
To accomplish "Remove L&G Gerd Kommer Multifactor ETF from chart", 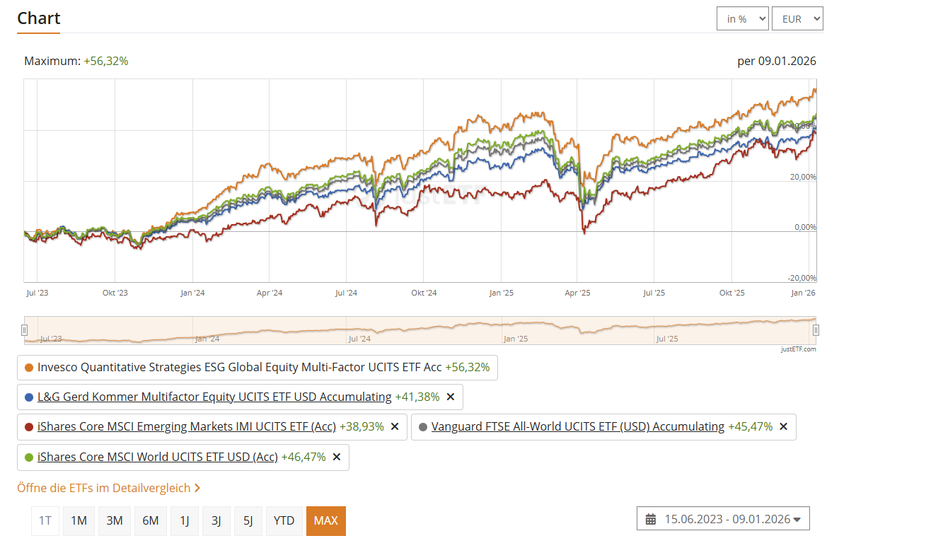I will (x=451, y=397).
